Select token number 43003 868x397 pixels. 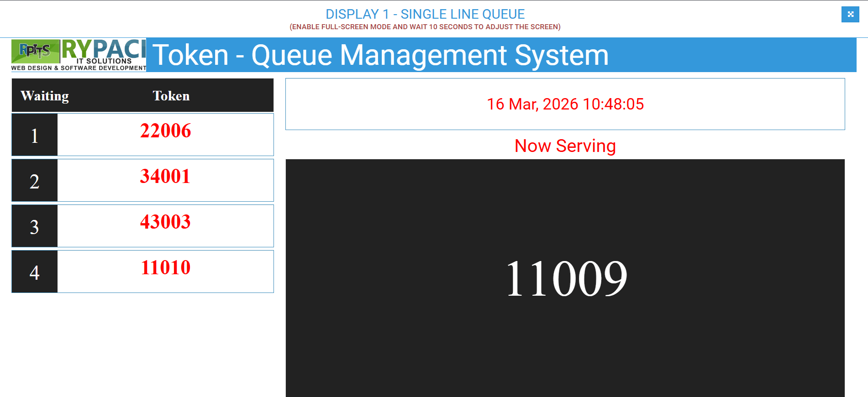click(165, 222)
